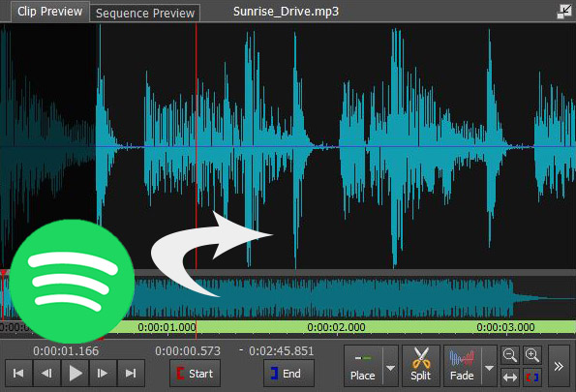Open the Sequence Preview tab
Image resolution: width=576 pixels, height=392 pixels.
pos(145,14)
